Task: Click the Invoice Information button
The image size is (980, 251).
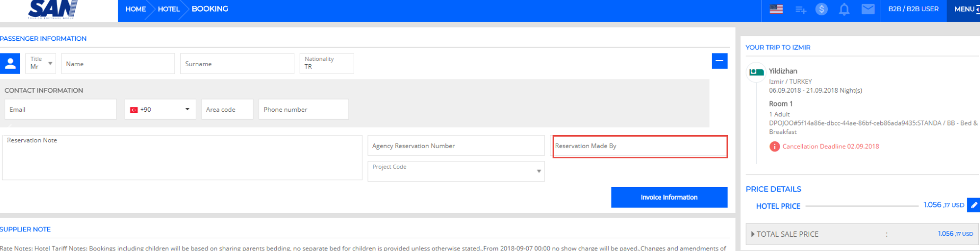Action: 669,197
